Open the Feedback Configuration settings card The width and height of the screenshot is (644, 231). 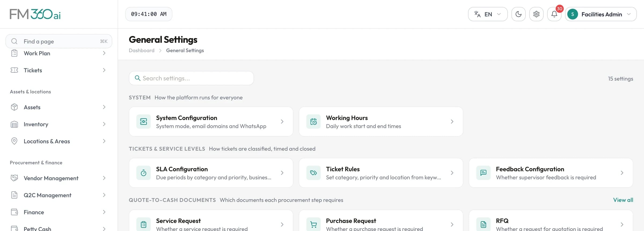[551, 173]
